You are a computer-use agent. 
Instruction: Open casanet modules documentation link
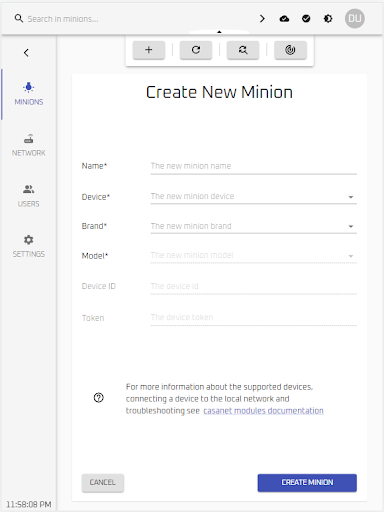(x=263, y=411)
